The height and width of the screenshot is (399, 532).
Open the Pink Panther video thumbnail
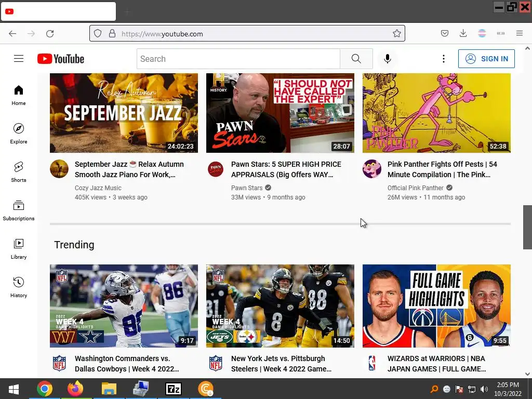[x=436, y=113]
